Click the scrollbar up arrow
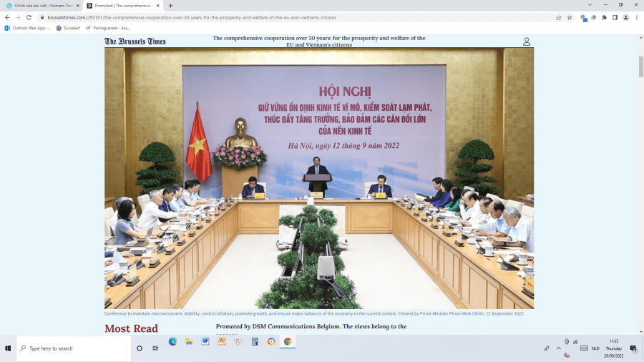The height and width of the screenshot is (362, 644). [x=640, y=38]
